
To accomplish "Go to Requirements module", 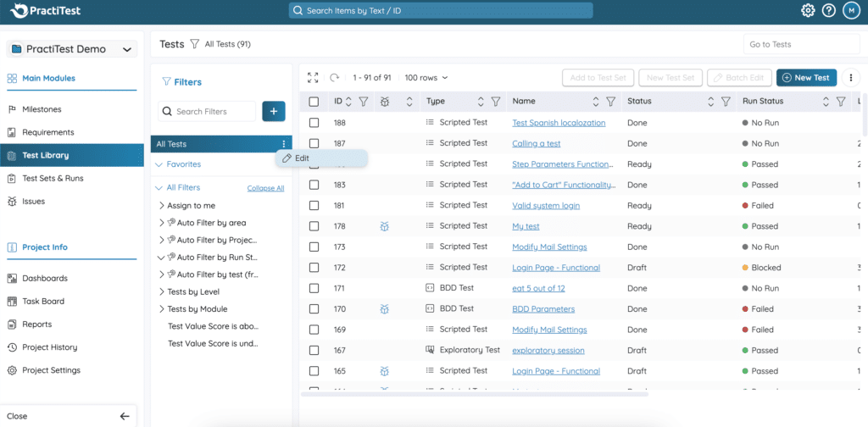I will click(47, 132).
